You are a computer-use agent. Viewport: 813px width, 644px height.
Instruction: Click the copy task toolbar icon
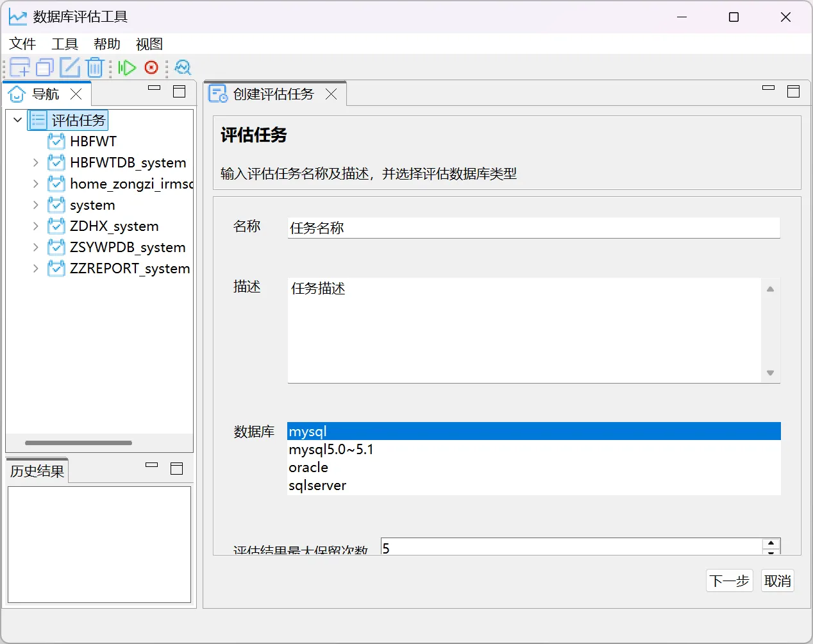(45, 67)
